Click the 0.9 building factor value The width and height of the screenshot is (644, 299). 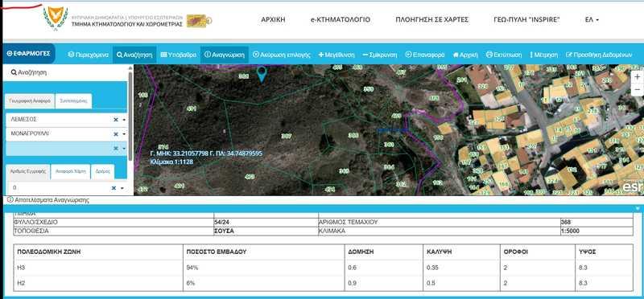pos(353,283)
